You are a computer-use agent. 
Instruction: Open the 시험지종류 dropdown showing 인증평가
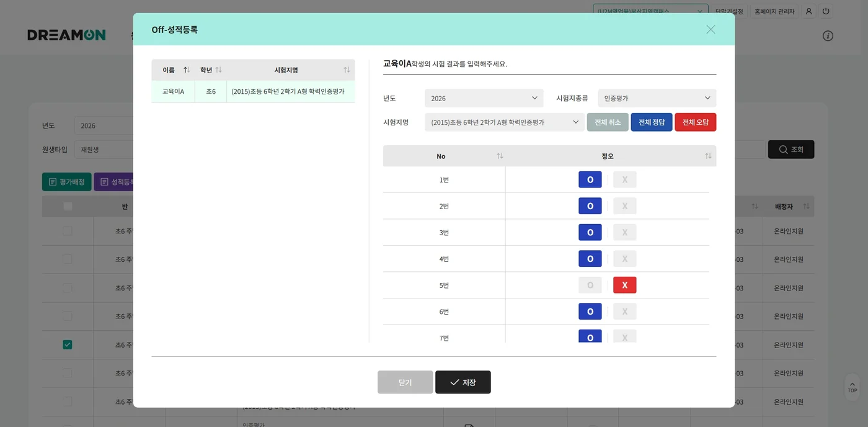tap(657, 98)
